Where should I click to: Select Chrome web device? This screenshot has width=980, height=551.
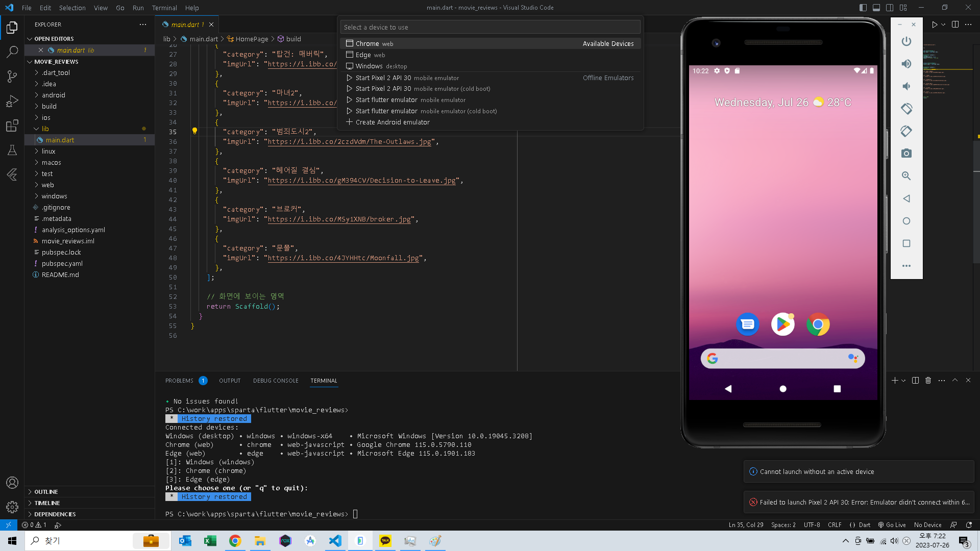(x=490, y=43)
